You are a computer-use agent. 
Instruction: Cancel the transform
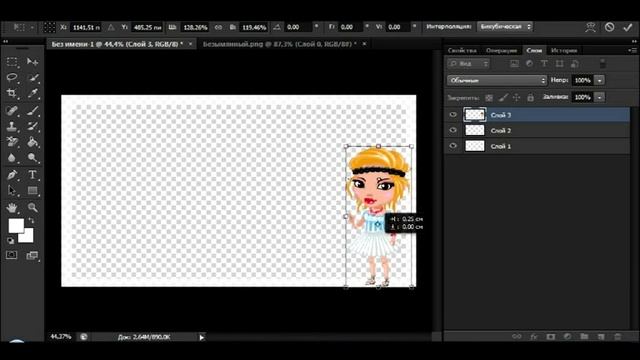pos(609,27)
